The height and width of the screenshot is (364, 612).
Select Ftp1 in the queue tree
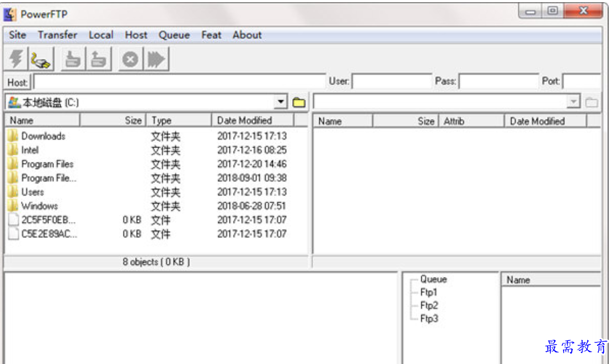point(428,292)
